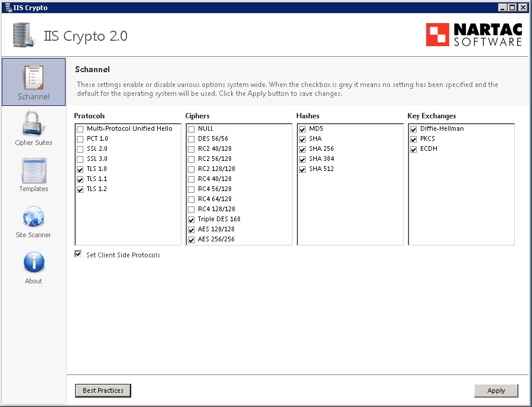Disable Diffie-Hellman key exchange
532x407 pixels.
(414, 129)
